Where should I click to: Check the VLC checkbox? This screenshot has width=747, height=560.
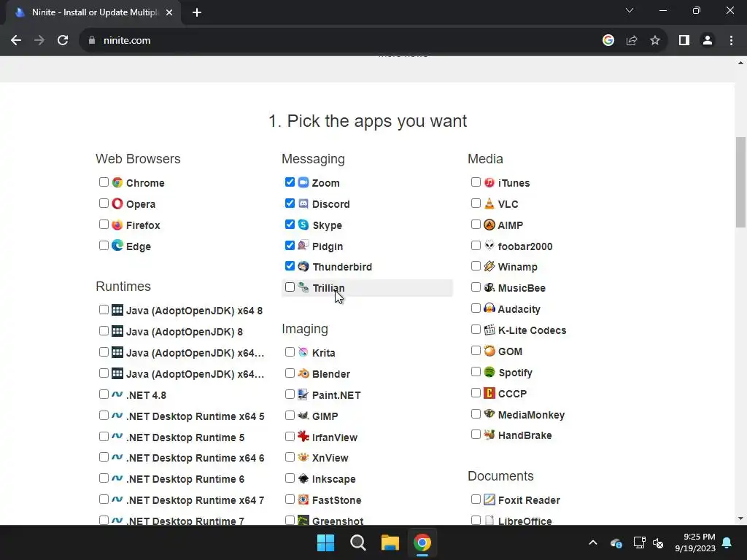point(476,203)
